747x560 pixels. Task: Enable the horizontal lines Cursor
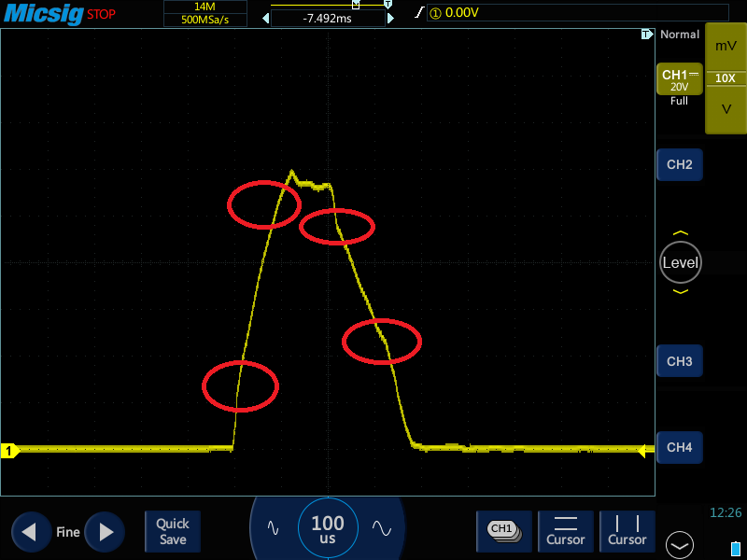566,531
